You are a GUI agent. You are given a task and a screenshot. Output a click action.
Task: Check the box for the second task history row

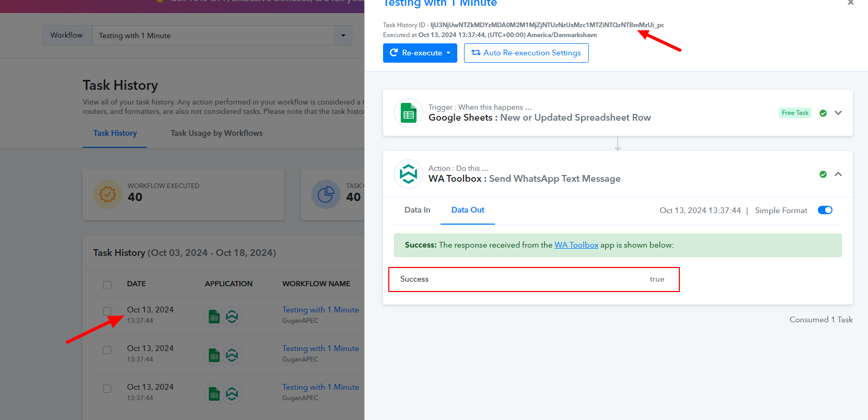click(107, 350)
